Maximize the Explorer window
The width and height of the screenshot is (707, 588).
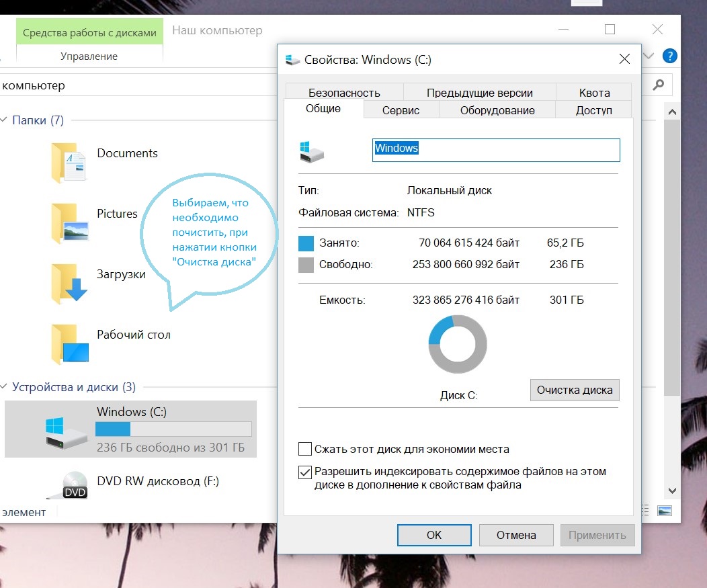tap(610, 30)
